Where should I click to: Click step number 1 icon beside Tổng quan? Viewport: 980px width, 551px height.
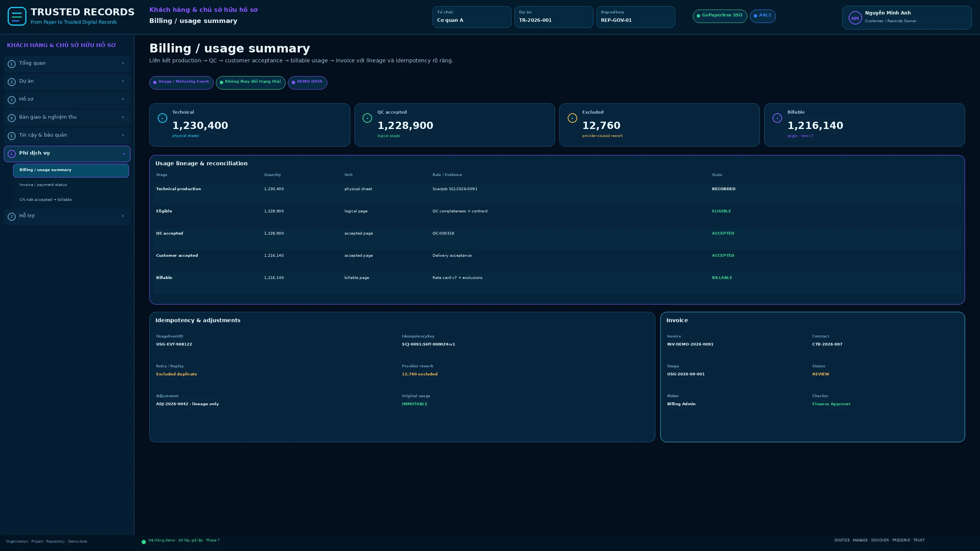(x=11, y=64)
